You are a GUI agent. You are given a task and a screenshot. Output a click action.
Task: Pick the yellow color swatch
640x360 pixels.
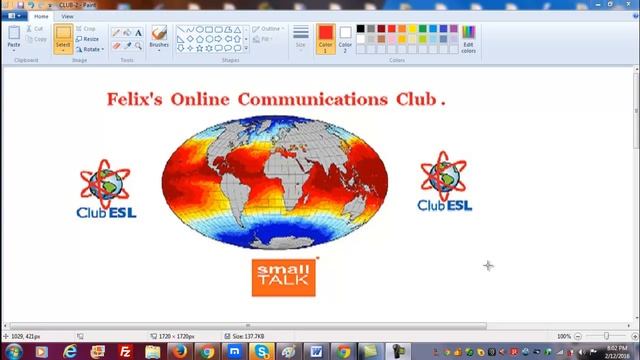(x=412, y=29)
